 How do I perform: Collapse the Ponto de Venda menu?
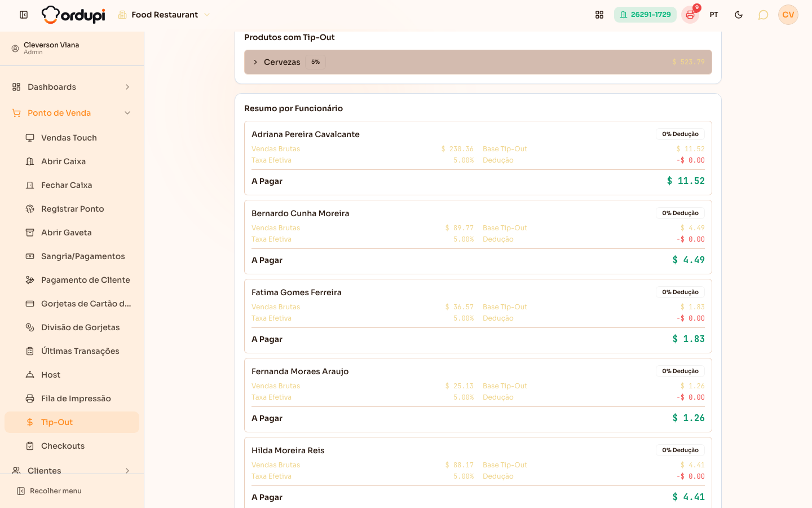(x=72, y=113)
